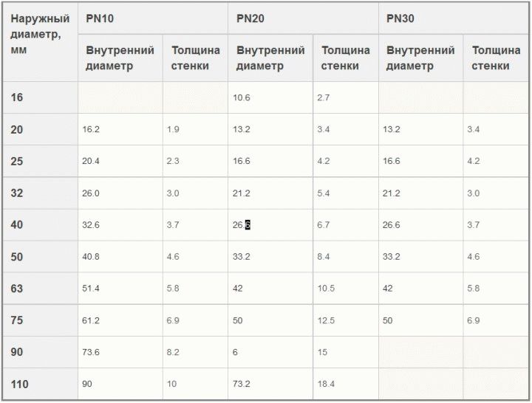Click the highlighted character in cell 26.6
Viewport: 532px width, 403px height.
coord(248,225)
